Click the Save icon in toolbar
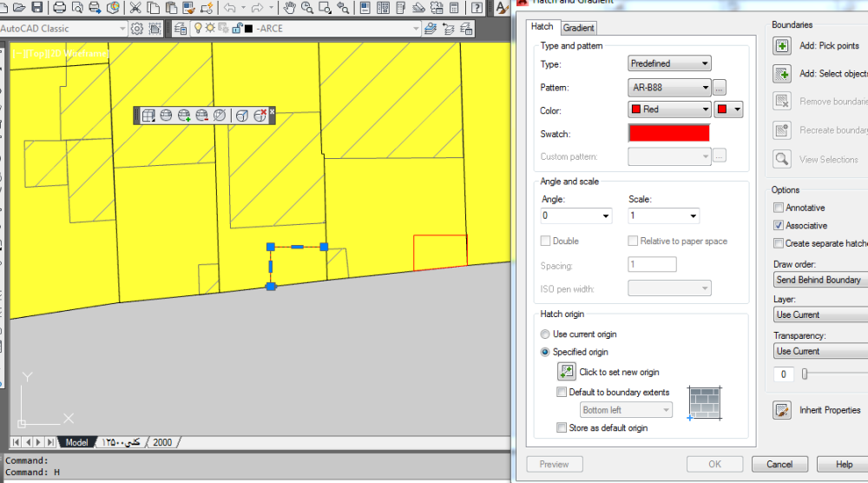 (x=36, y=8)
